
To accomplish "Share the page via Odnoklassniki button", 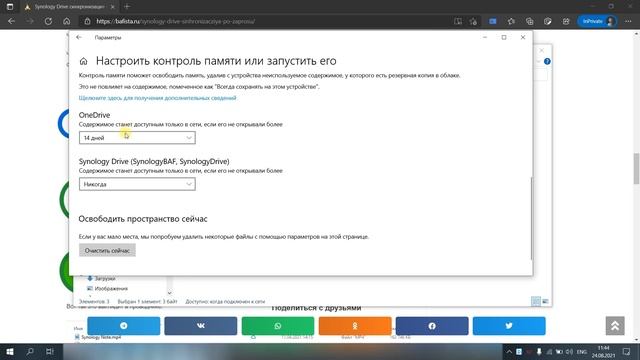I will click(355, 326).
